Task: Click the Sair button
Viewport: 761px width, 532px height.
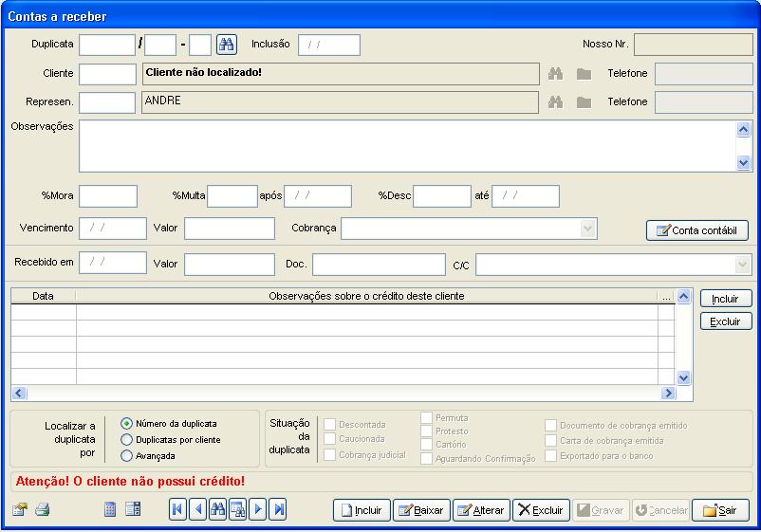Action: coord(720,510)
